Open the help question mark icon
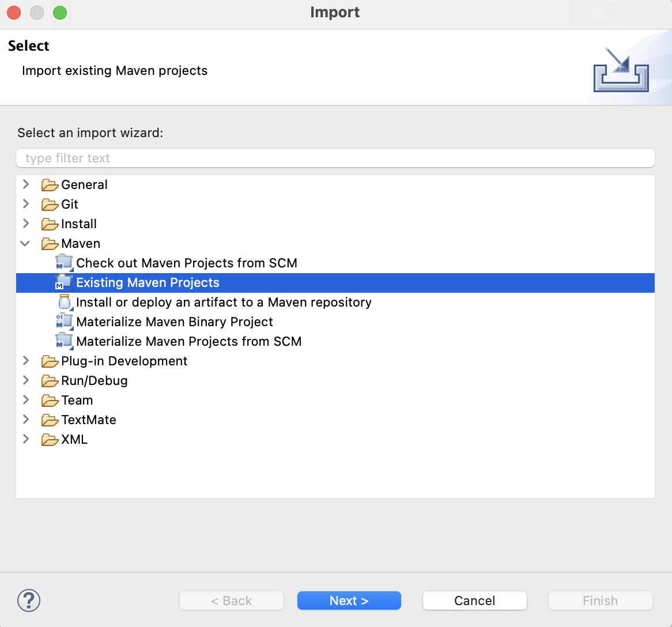The image size is (672, 627). (x=28, y=600)
